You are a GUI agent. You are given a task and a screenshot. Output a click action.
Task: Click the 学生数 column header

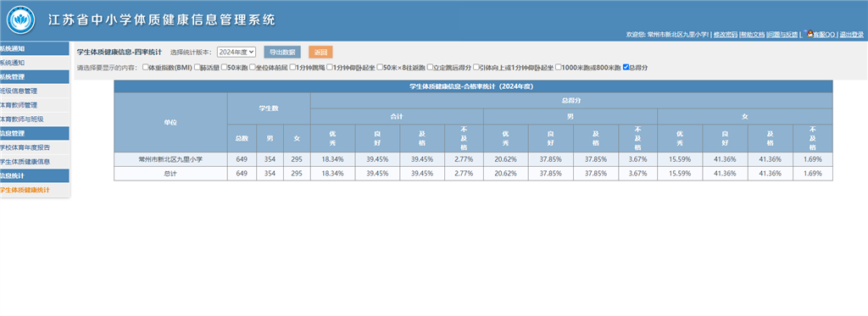(269, 108)
